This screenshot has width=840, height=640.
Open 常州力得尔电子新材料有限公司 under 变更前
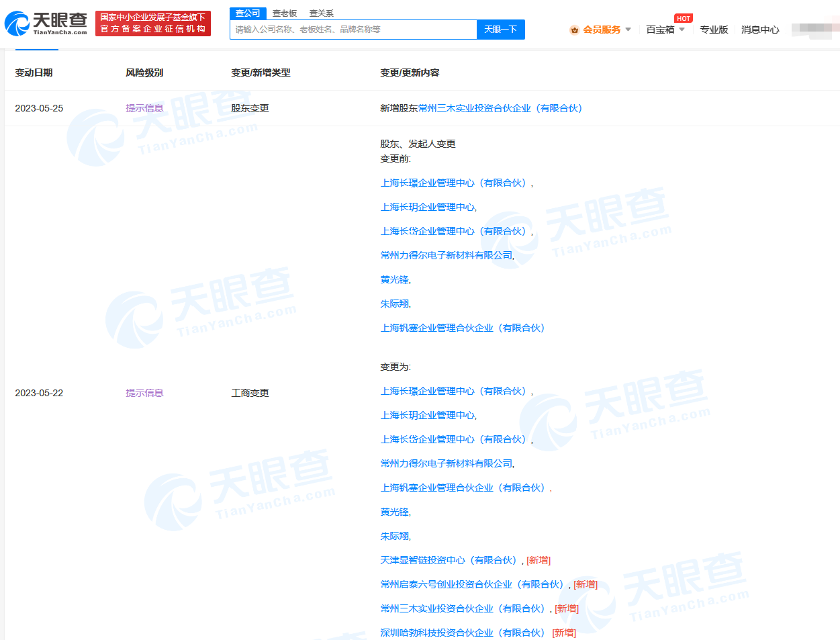coord(446,255)
